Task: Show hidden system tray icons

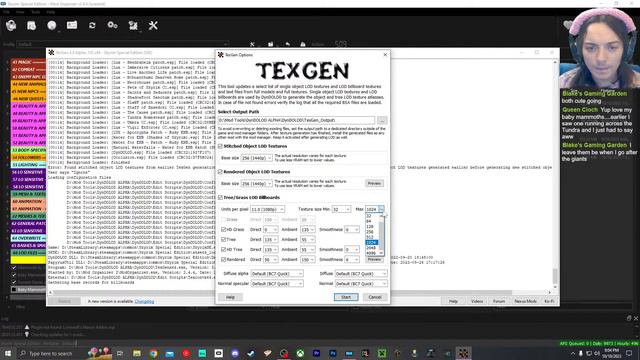Action: pyautogui.click(x=573, y=353)
